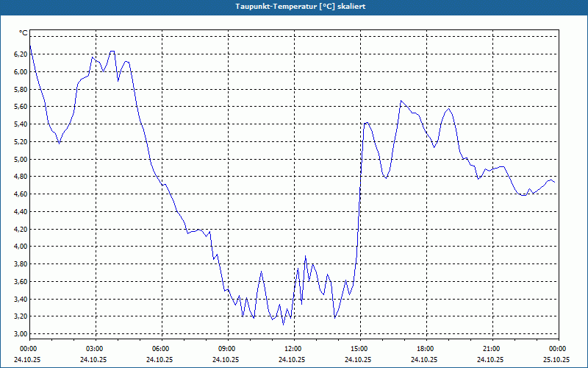Select the '24.10.25' date under '03:00'
Viewport: 588px width, 368px height.
[94, 359]
